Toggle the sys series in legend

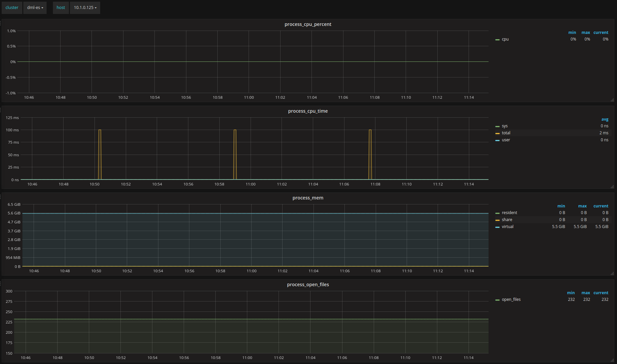[505, 126]
